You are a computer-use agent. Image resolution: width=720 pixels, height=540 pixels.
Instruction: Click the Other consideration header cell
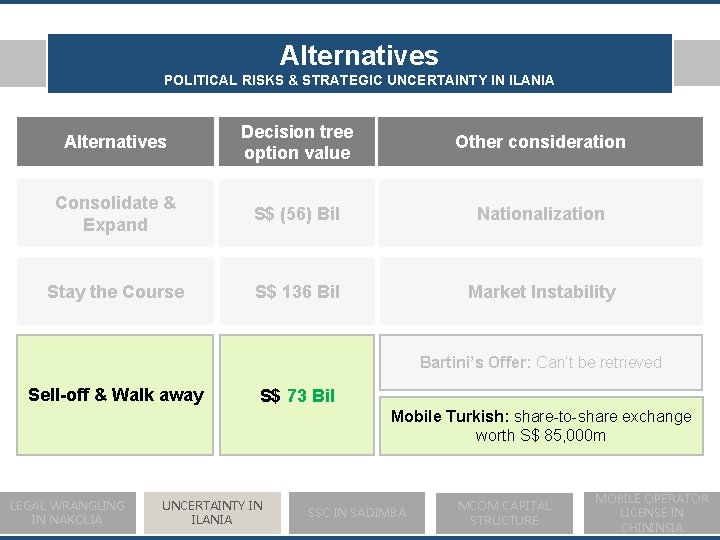[540, 142]
